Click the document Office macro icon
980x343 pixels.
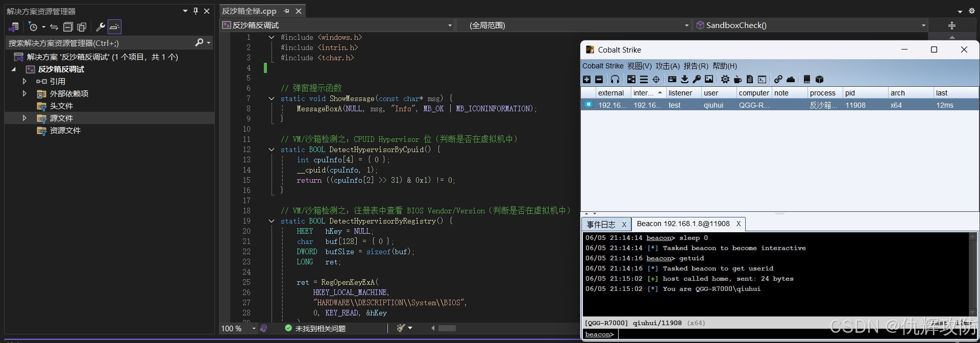(x=750, y=79)
